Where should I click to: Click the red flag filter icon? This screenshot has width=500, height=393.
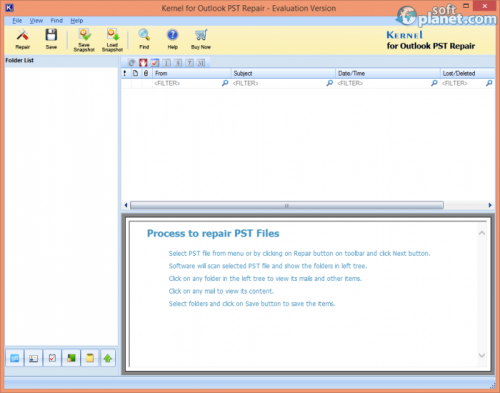143,63
